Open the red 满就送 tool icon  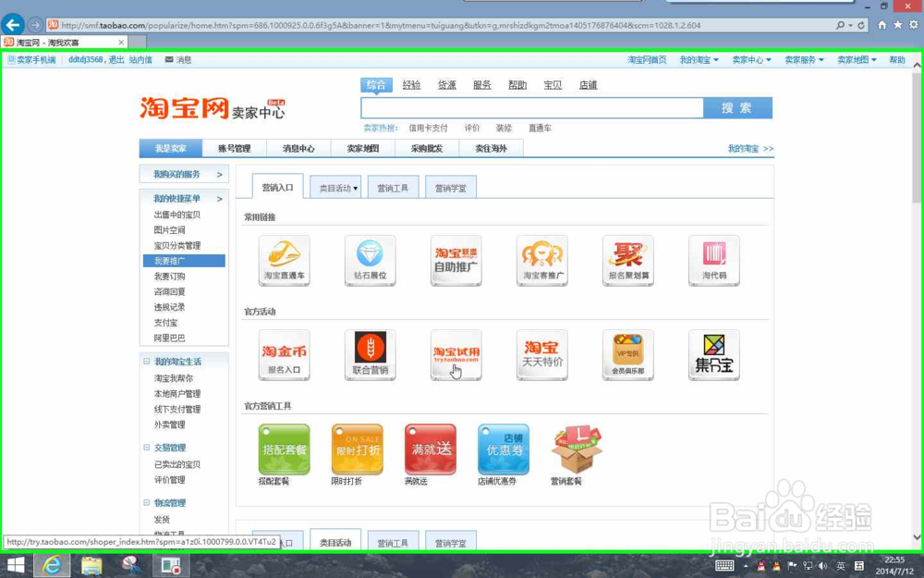tap(431, 449)
